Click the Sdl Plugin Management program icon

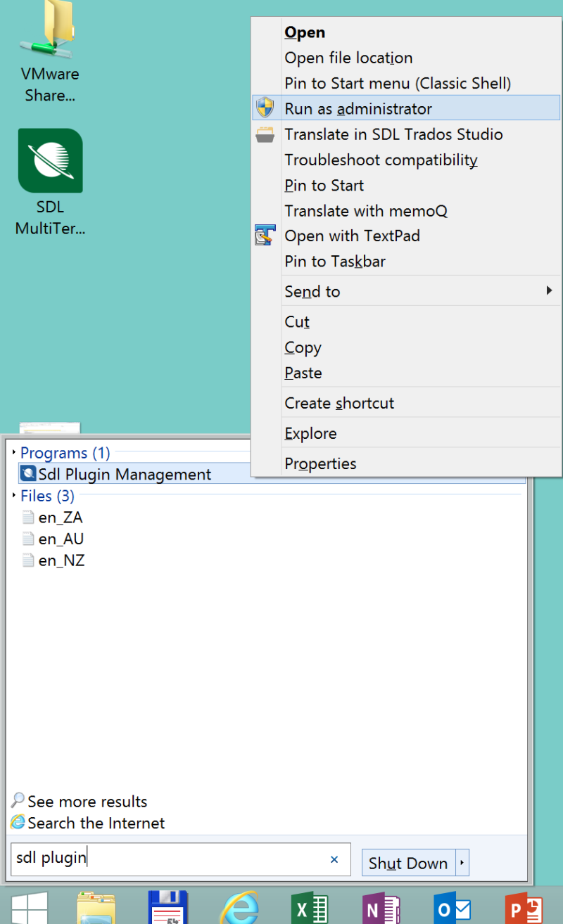coord(28,474)
